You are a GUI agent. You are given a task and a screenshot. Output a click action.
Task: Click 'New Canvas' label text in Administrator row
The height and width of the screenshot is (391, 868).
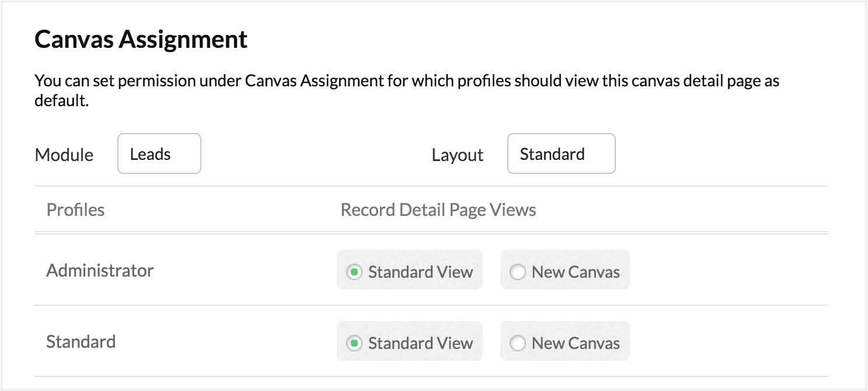[x=576, y=272]
